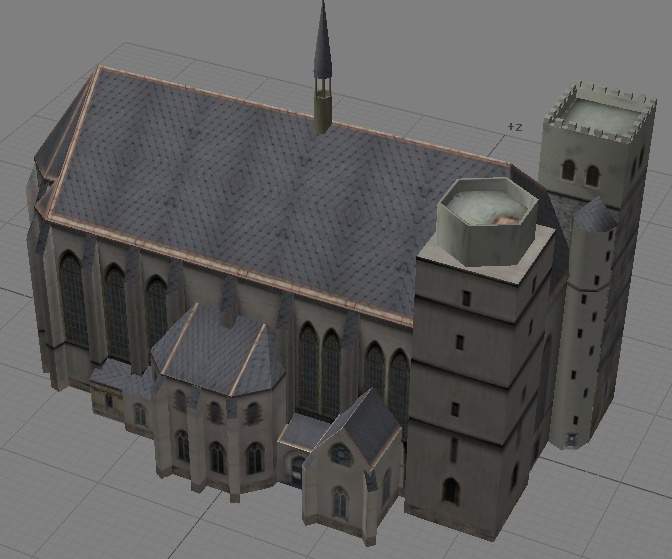Screen dimensions: 672x559
Task: Select the octagonal turret on the flat roof
Action: (487, 220)
